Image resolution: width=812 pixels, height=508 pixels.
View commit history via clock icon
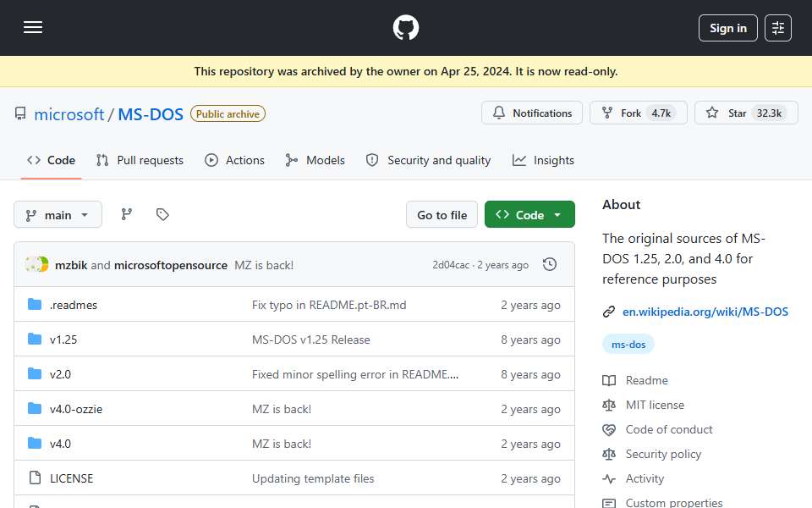(x=550, y=264)
